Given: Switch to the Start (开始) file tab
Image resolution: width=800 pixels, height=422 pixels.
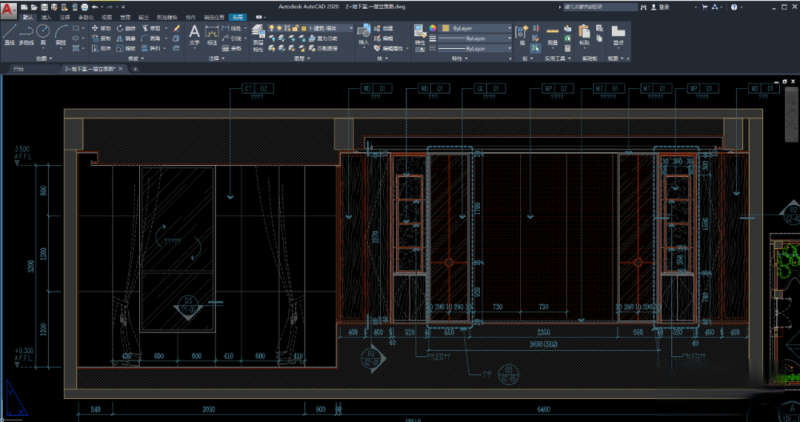Looking at the screenshot, I should (x=18, y=69).
